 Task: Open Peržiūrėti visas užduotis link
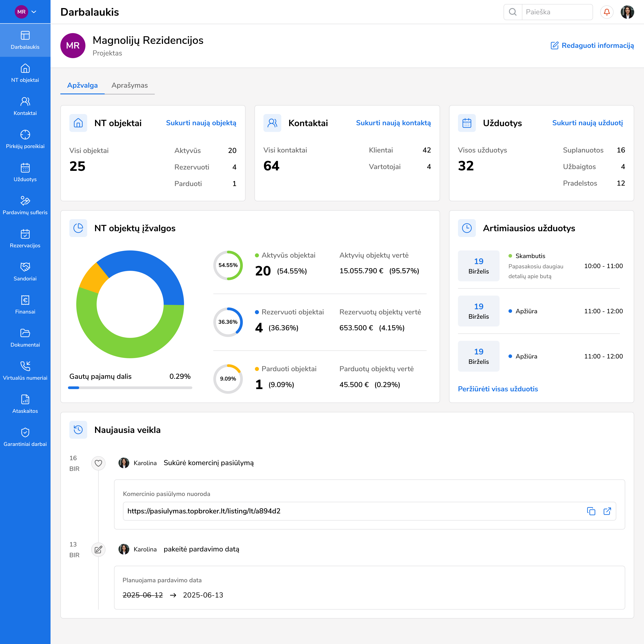tap(498, 389)
